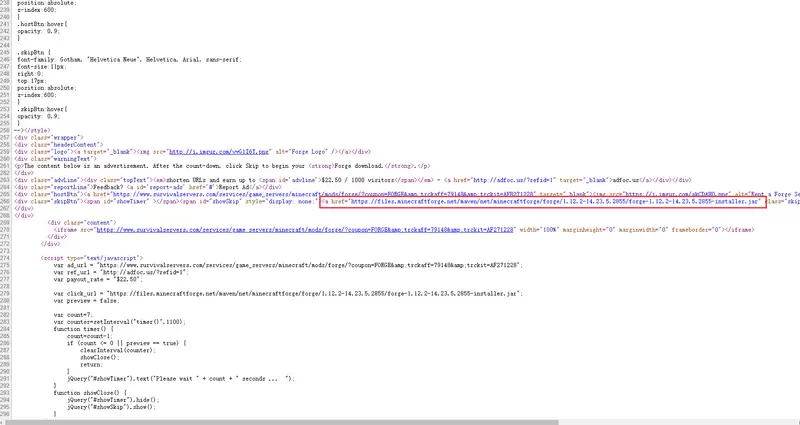Screen dimensions: 800x425
Task: Open the i.imgur.com vvG1I6I.png logo link
Action: [x=220, y=152]
